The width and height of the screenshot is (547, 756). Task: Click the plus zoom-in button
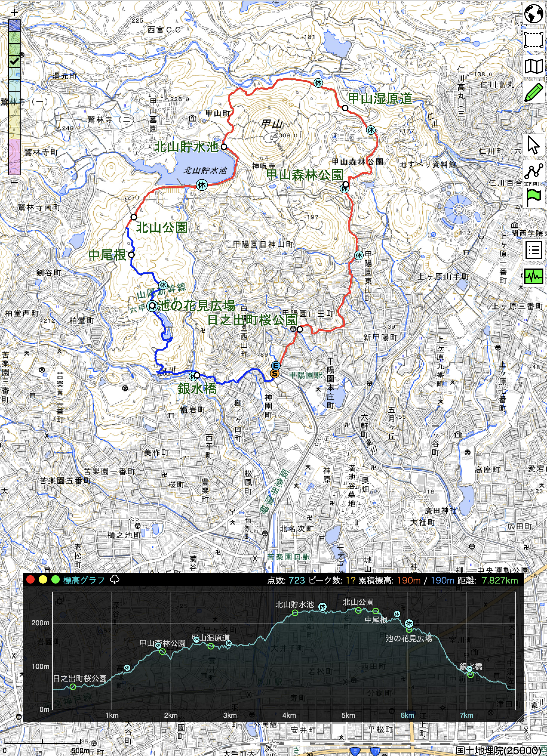pyautogui.click(x=14, y=13)
